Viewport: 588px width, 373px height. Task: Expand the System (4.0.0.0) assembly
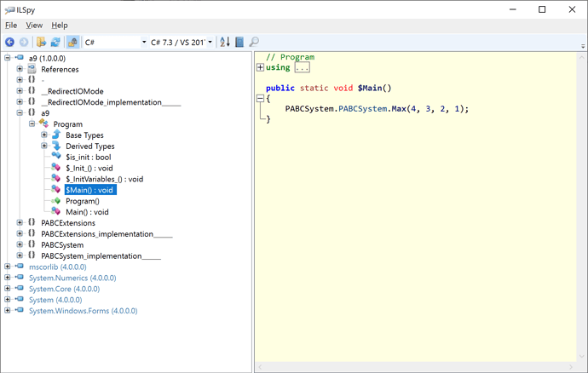8,299
